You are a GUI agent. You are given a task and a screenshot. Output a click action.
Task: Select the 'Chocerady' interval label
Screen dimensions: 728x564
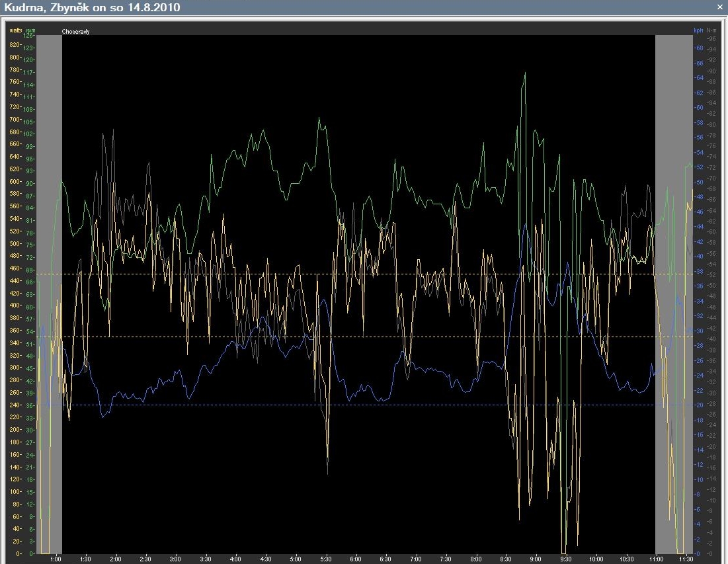75,32
